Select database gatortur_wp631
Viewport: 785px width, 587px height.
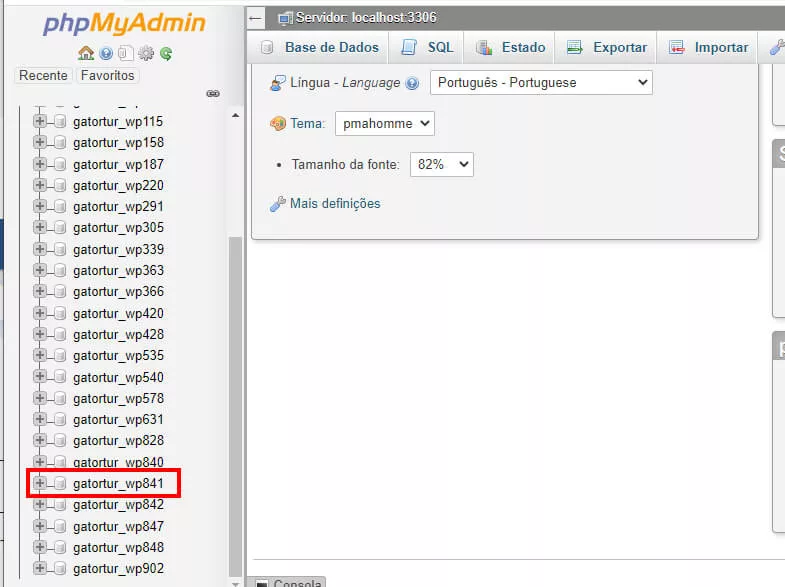(x=118, y=419)
